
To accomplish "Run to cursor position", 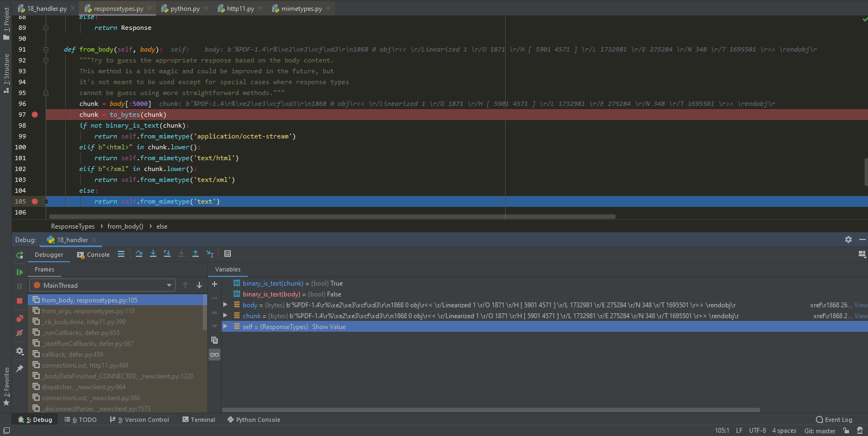I will pos(210,254).
